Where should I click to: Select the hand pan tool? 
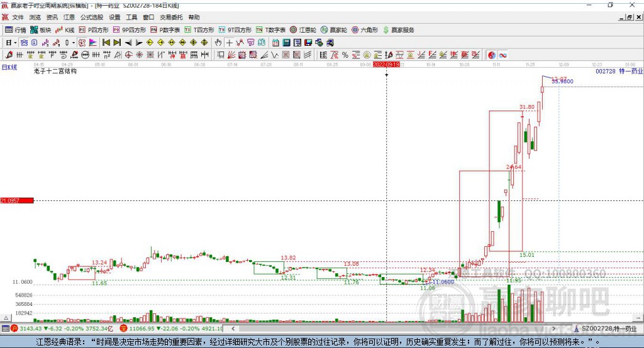[218, 42]
